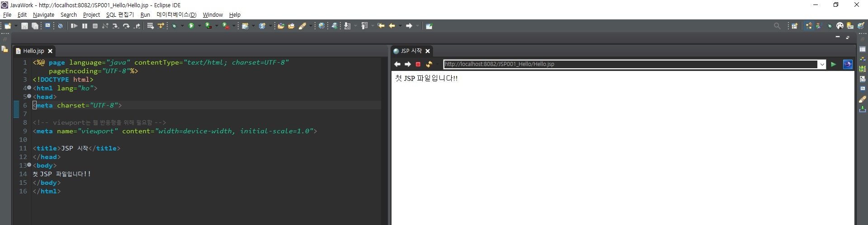Click the toolbar Search flashlight icon
The image size is (868, 225).
point(302,26)
